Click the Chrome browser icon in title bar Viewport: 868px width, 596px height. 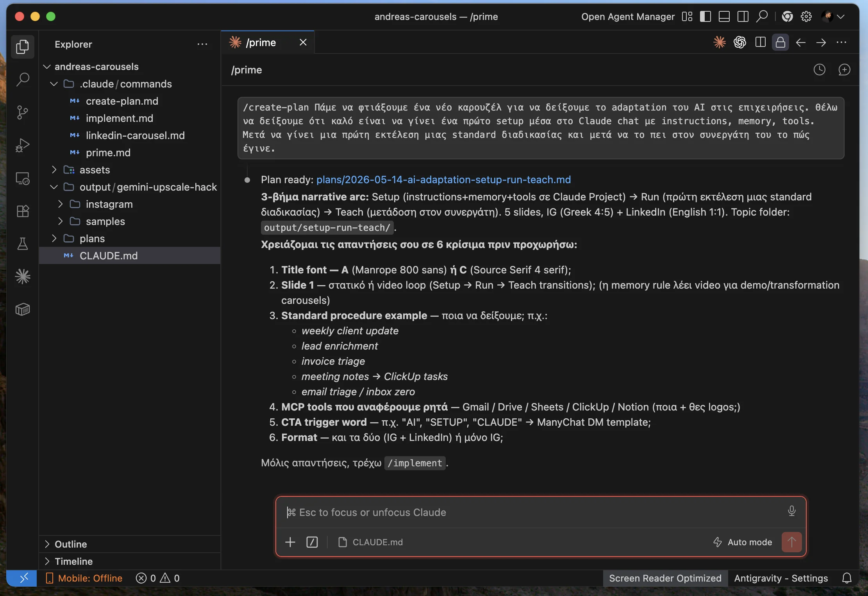click(788, 16)
